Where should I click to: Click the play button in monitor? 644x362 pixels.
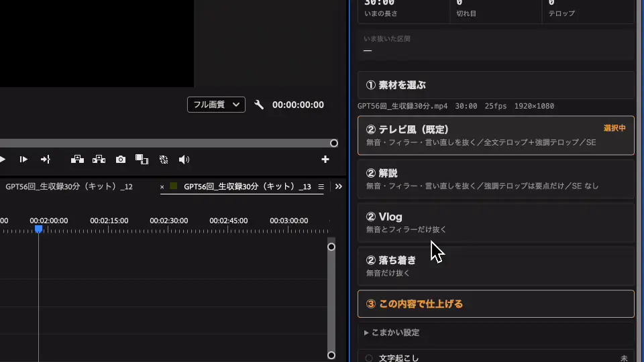pyautogui.click(x=3, y=160)
